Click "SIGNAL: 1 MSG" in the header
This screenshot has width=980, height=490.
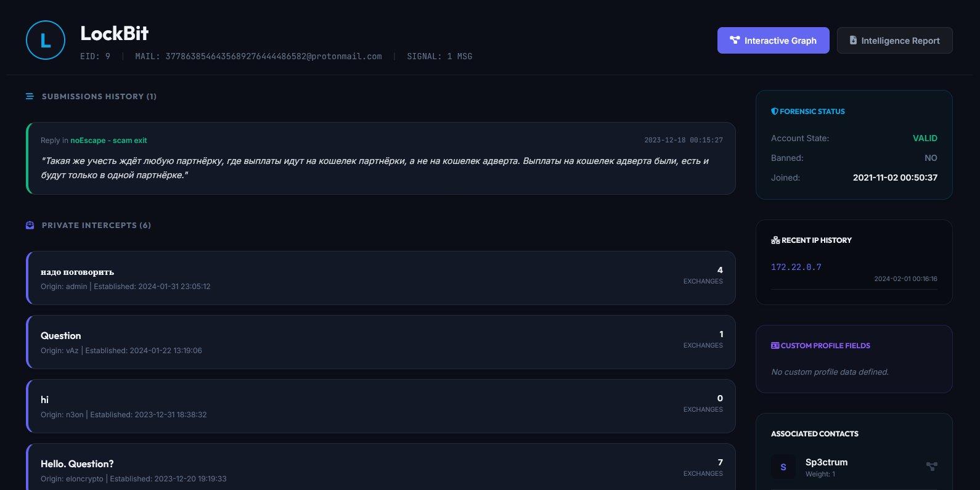click(x=439, y=56)
